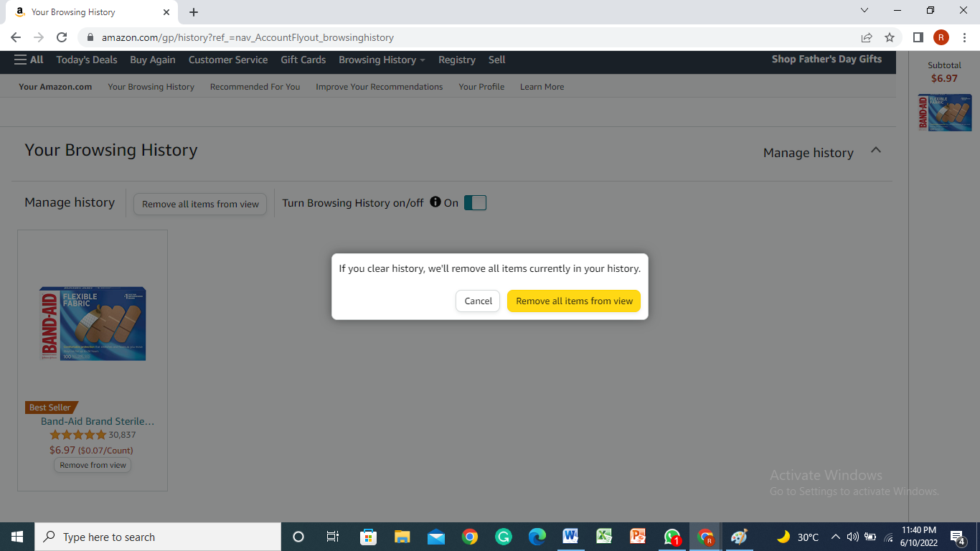The height and width of the screenshot is (551, 980).
Task: Open Recommended For You
Action: coord(255,87)
